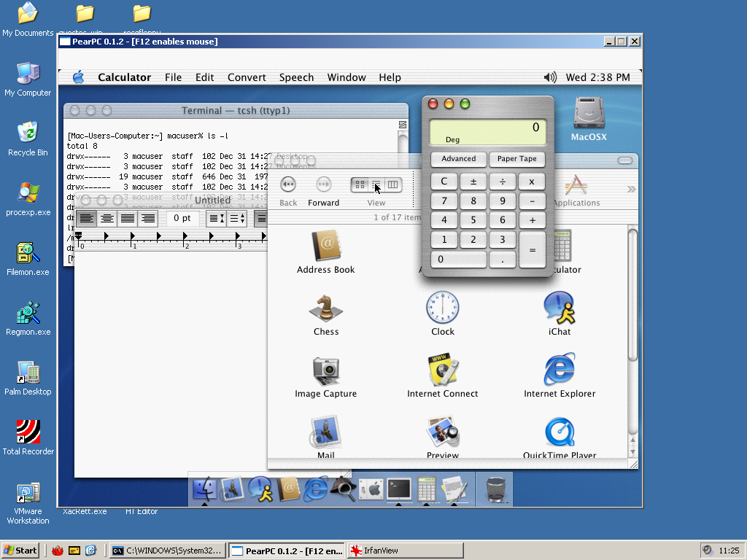Click the volume icon in the menu bar
The image size is (747, 560).
tap(551, 77)
